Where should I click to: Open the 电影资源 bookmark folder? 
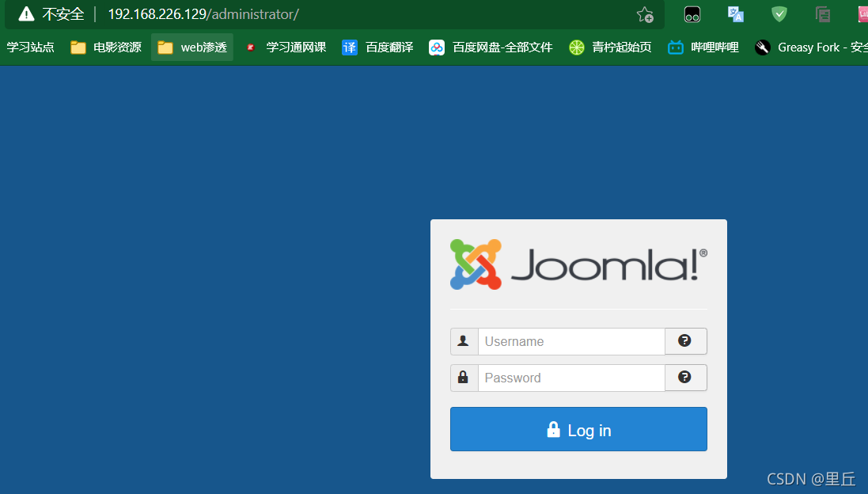tap(106, 47)
